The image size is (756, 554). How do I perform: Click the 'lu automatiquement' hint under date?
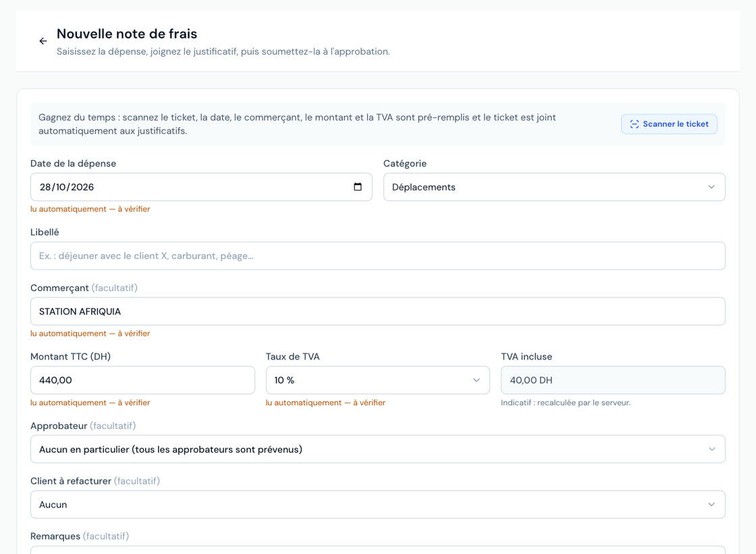point(90,209)
